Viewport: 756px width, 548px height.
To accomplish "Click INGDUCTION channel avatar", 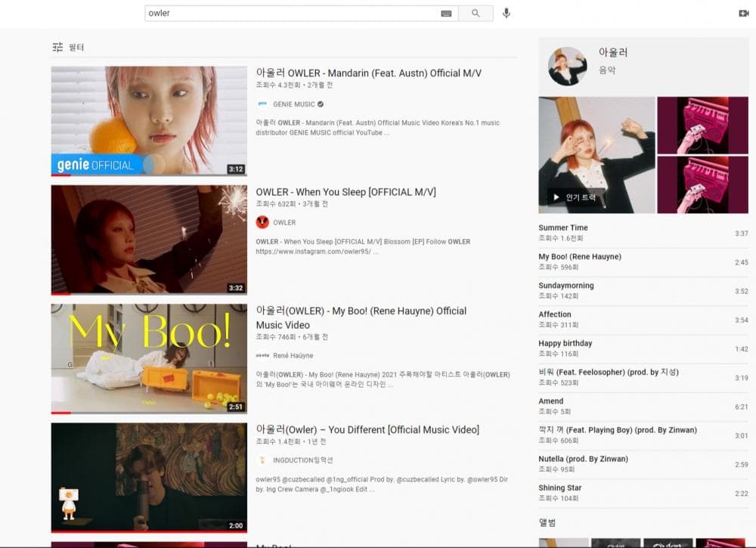I will point(262,460).
